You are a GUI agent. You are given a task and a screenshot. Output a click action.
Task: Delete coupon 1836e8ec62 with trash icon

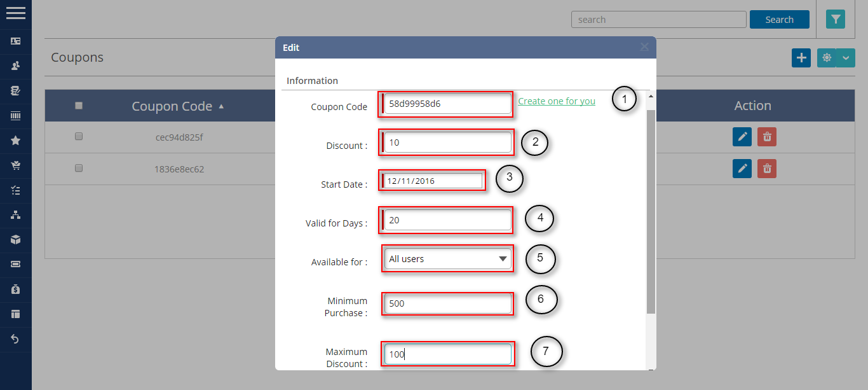click(x=767, y=169)
